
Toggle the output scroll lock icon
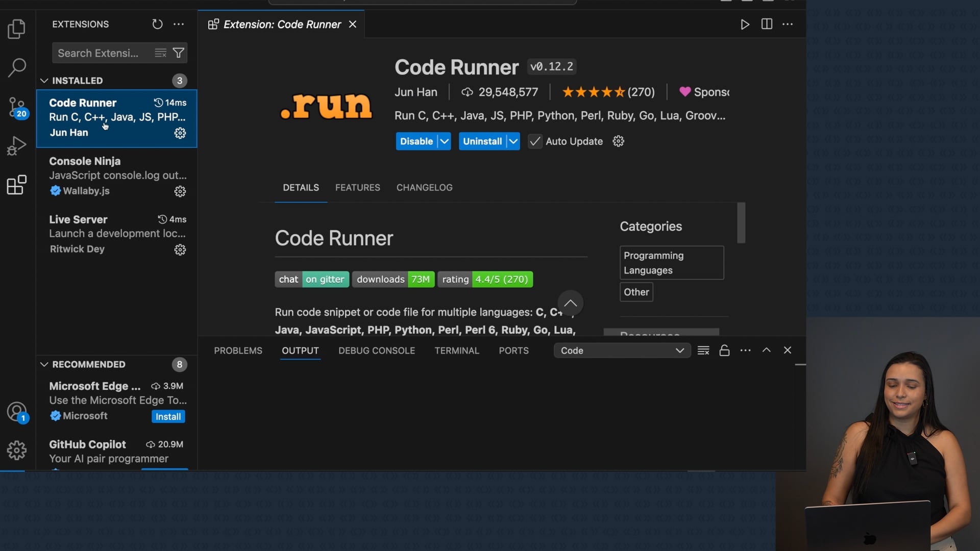point(724,350)
